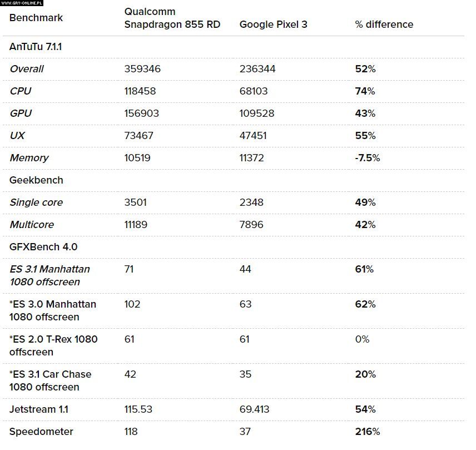The width and height of the screenshot is (476, 450).
Task: Click the Speedometer difference value 216%
Action: (367, 432)
